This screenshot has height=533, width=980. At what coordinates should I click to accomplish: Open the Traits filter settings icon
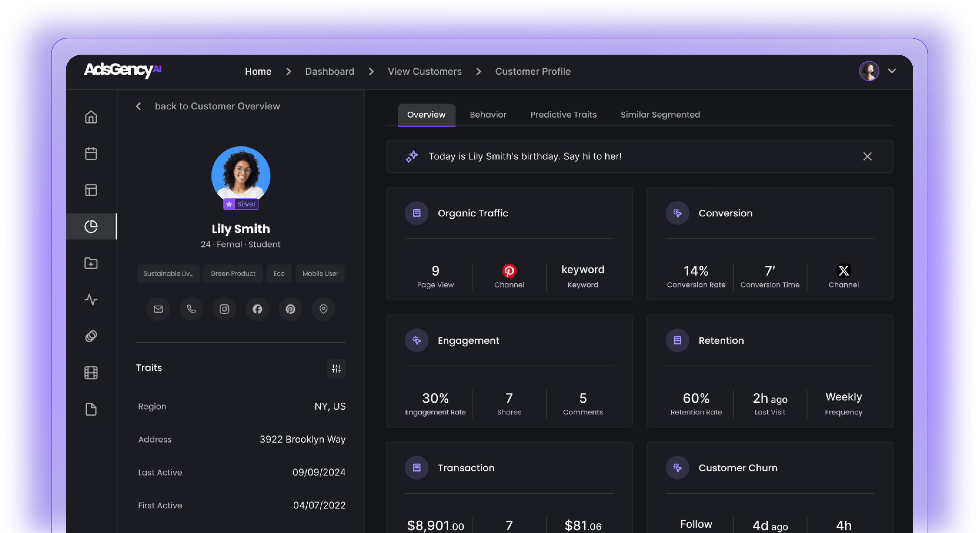coord(336,368)
